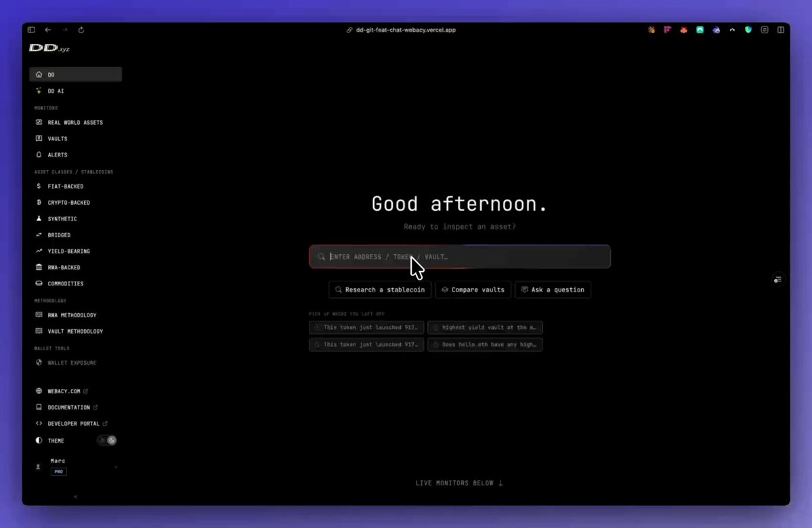Open the Developer Portal external link
The width and height of the screenshot is (812, 528).
(x=76, y=424)
